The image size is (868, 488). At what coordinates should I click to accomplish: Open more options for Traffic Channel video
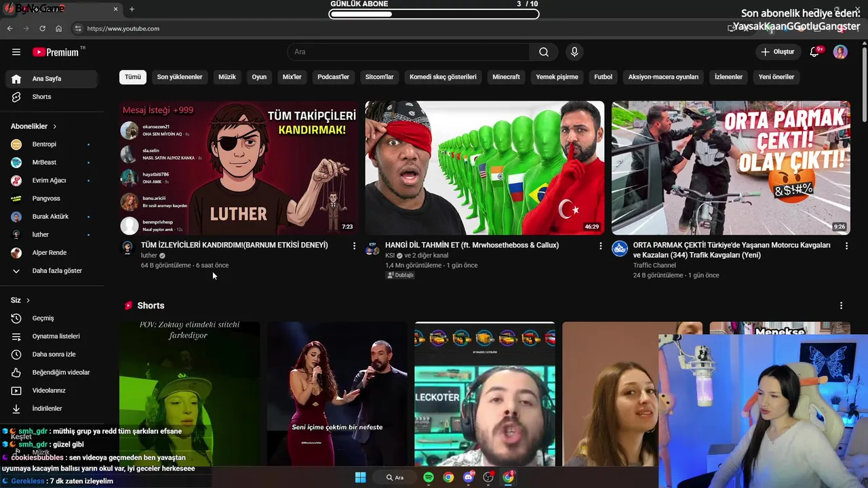click(846, 246)
